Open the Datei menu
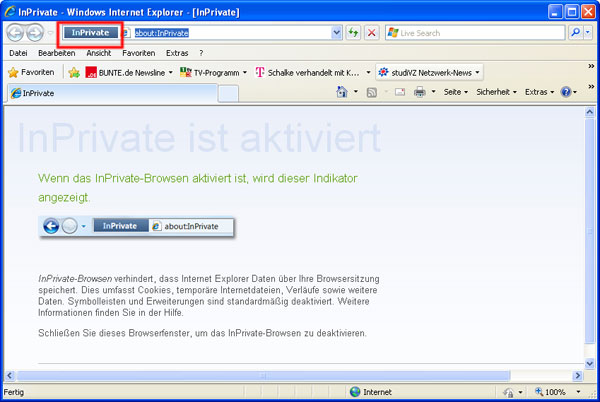The image size is (600, 402). point(18,53)
